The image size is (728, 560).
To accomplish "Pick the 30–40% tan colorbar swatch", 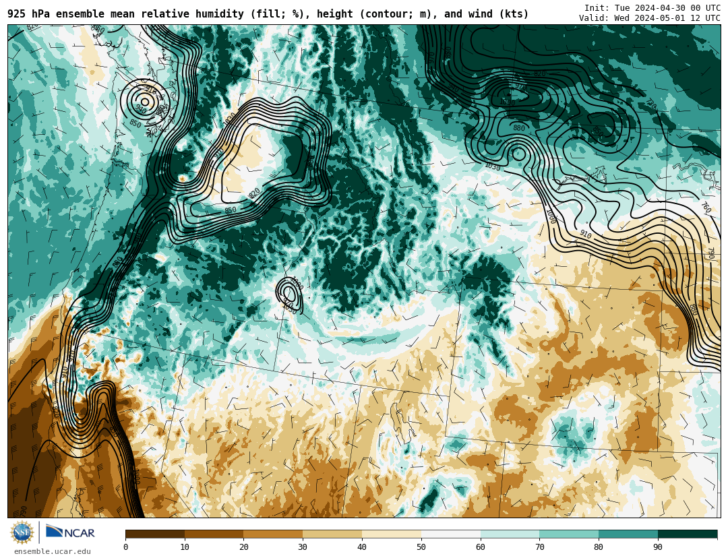I will coord(332,534).
